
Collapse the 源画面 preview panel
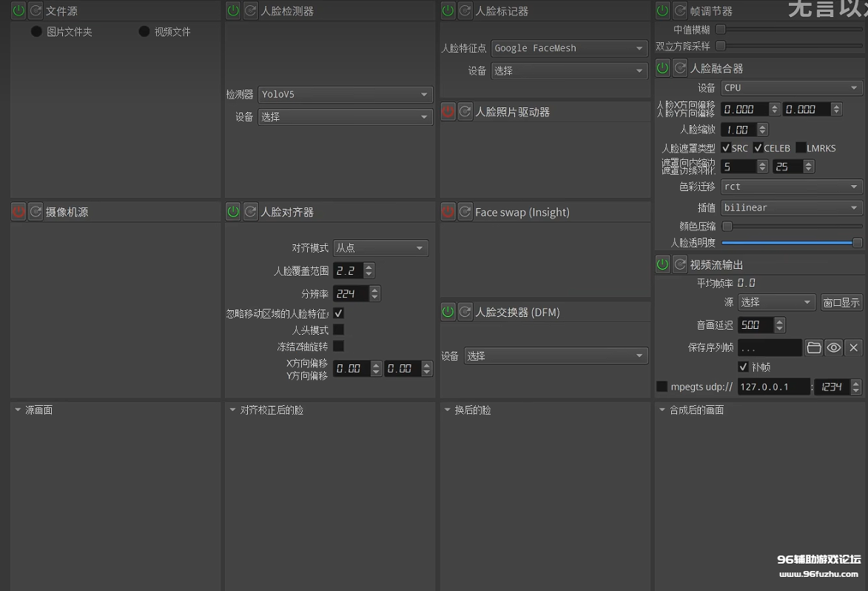tap(18, 410)
